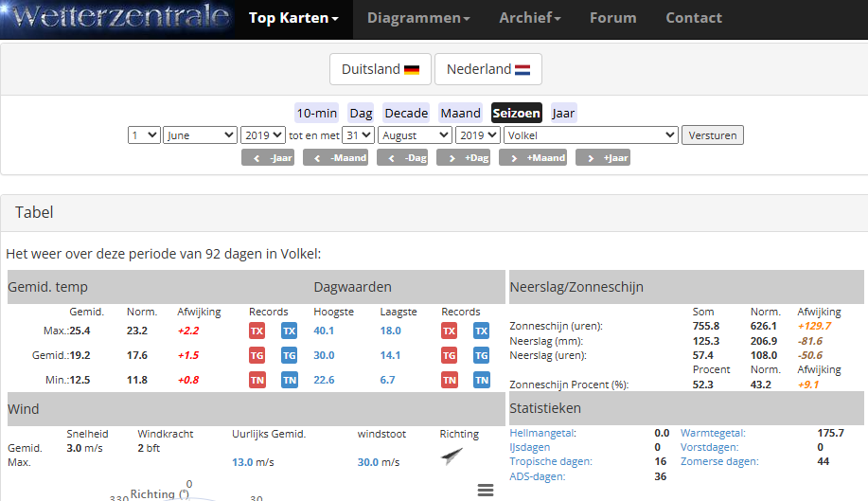Click blue TG record icon in Gemid row
The width and height of the screenshot is (868, 501).
[x=289, y=355]
